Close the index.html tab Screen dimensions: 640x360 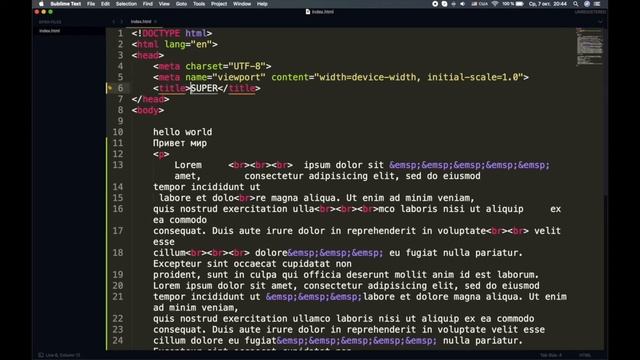156,21
